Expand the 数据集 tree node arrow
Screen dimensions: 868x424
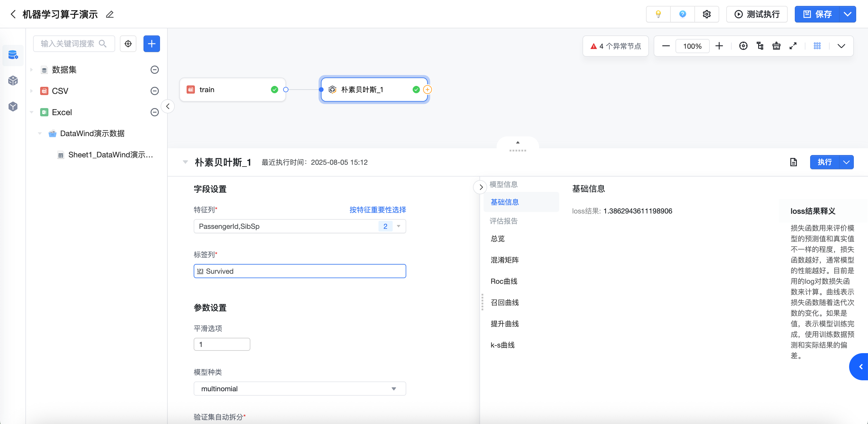[x=32, y=70]
